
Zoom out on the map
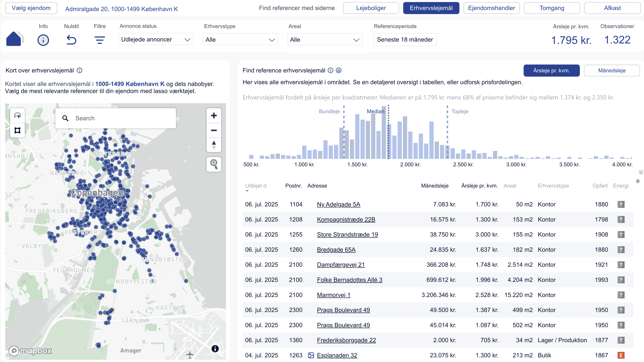click(x=214, y=130)
